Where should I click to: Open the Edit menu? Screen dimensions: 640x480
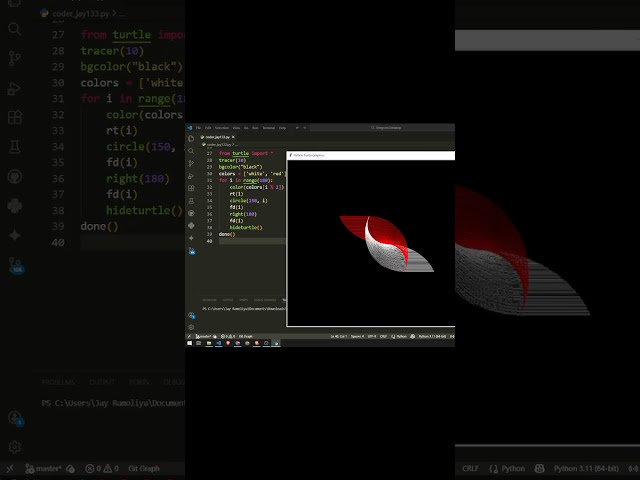click(208, 128)
